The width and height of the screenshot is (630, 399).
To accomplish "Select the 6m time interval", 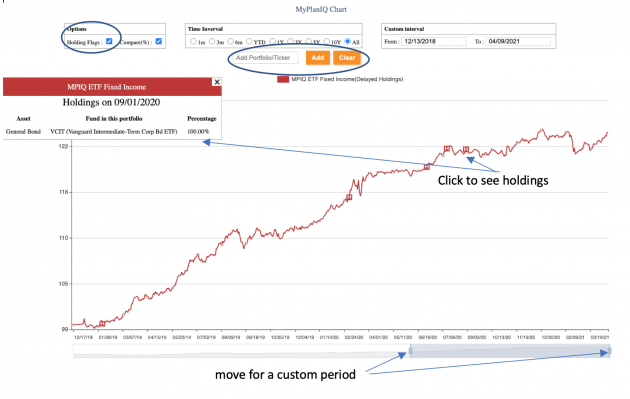I will point(230,41).
